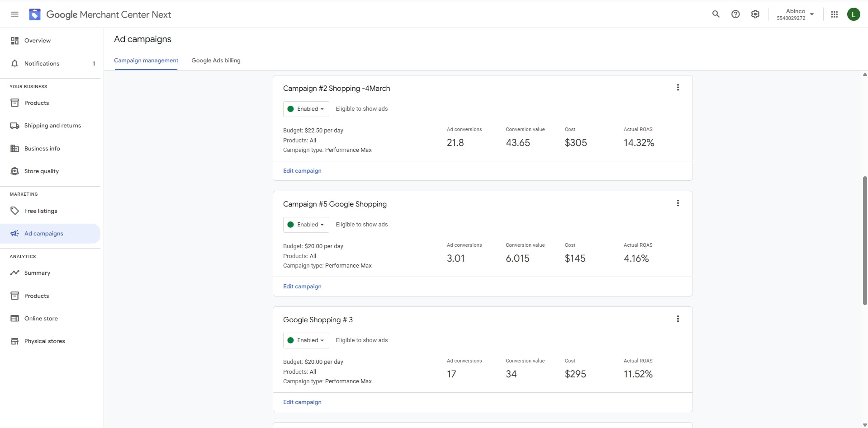Click the Physical stores storefront icon

click(x=14, y=341)
